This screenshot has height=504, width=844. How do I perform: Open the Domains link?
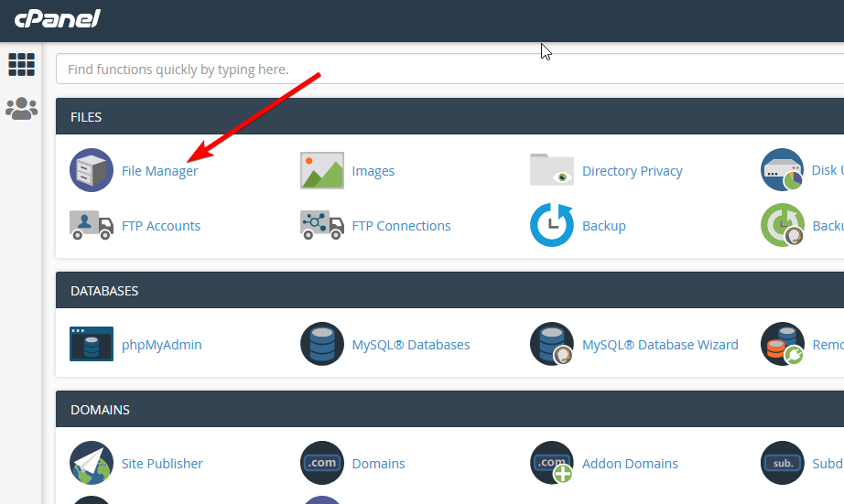coord(378,464)
